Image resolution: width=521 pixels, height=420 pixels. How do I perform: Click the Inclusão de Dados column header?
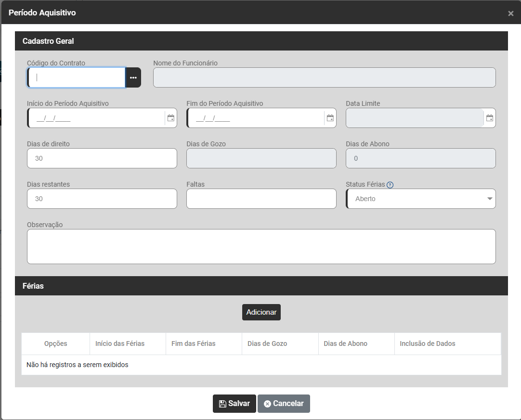[x=427, y=344]
